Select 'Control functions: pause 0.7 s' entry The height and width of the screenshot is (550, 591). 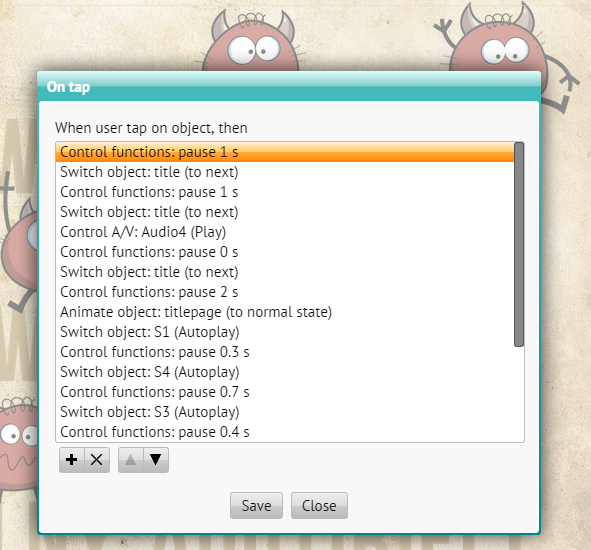tap(285, 392)
